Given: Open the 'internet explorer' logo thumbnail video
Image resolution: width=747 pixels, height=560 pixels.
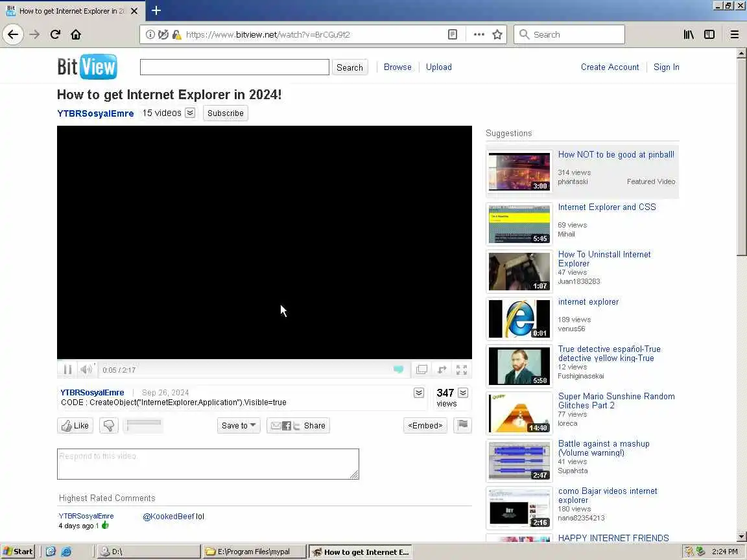Looking at the screenshot, I should [519, 319].
